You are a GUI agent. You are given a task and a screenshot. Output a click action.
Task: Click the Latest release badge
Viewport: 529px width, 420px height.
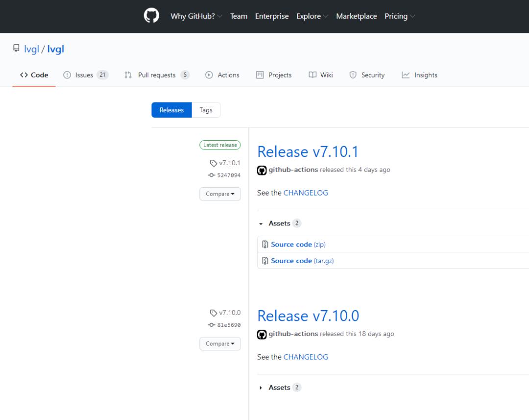tap(220, 145)
